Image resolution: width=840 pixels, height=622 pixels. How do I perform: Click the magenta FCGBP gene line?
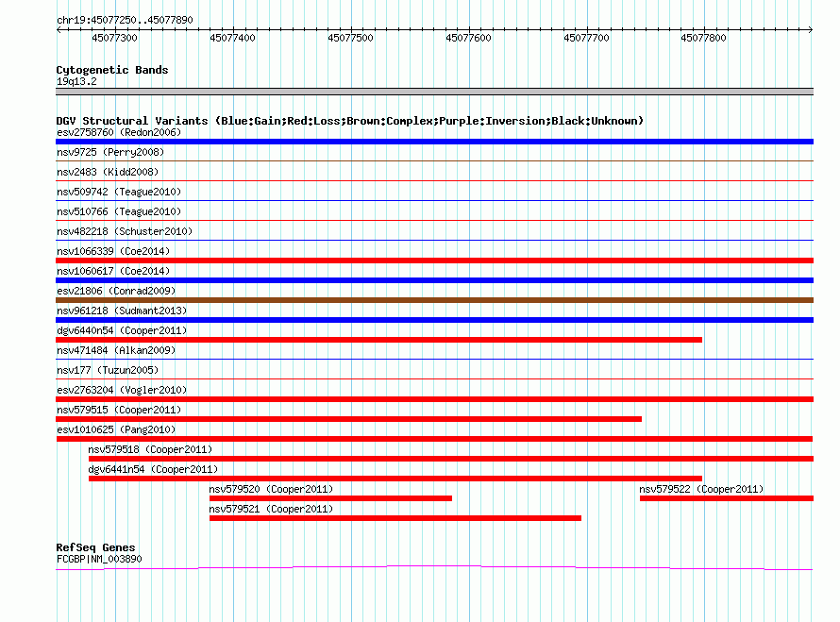[x=434, y=567]
